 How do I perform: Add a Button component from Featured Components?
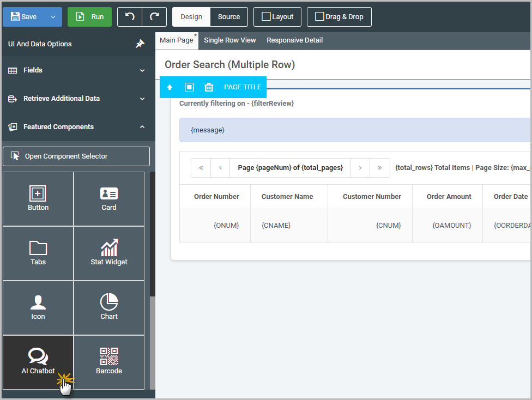pos(38,198)
